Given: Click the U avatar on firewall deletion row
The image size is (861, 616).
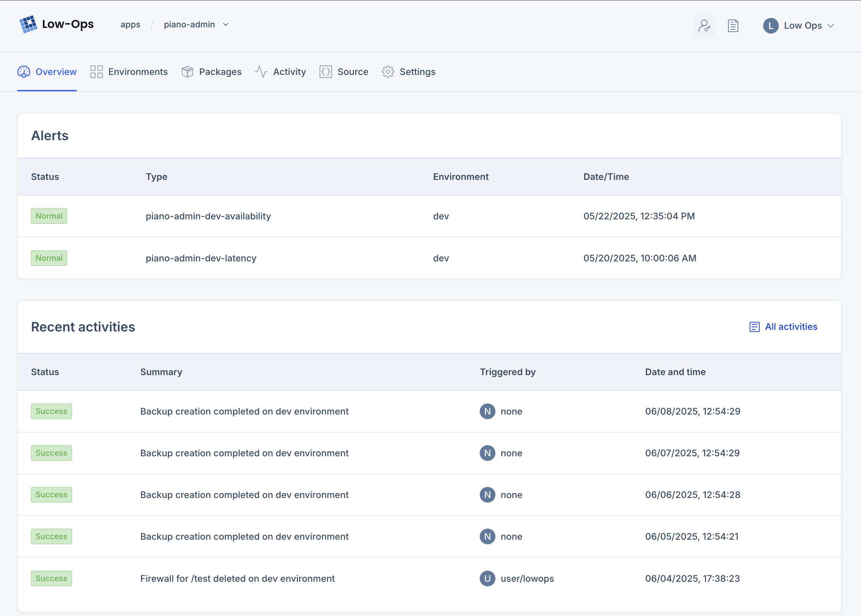Looking at the screenshot, I should coord(488,579).
